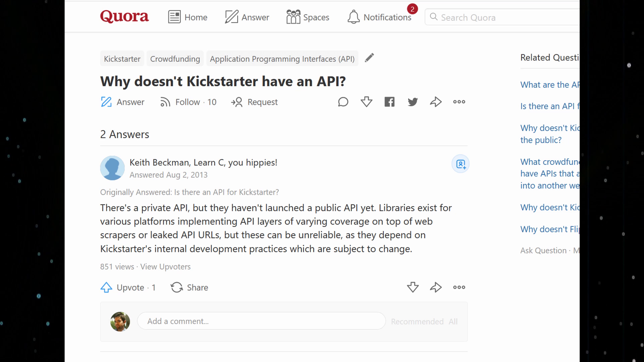This screenshot has height=362, width=644.
Task: Answer the question with pencil icon button
Action: coord(122,102)
